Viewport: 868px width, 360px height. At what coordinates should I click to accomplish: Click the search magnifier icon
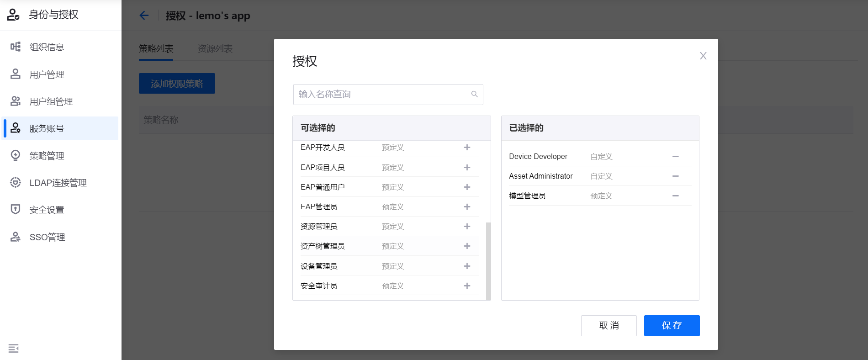point(475,94)
